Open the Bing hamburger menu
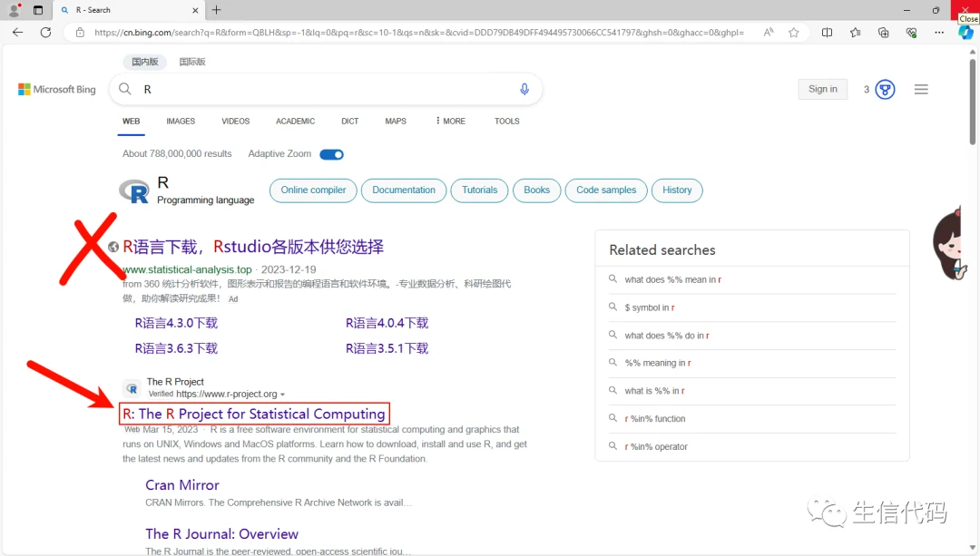 pyautogui.click(x=921, y=89)
